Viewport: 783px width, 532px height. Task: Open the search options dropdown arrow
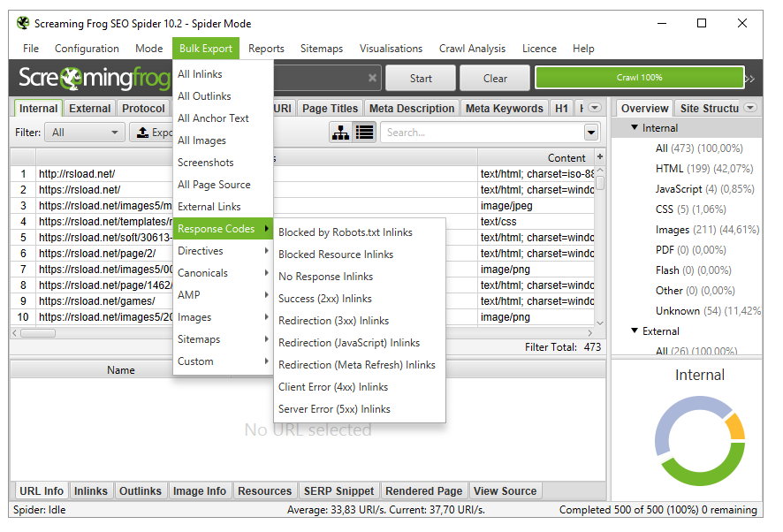[x=591, y=133]
